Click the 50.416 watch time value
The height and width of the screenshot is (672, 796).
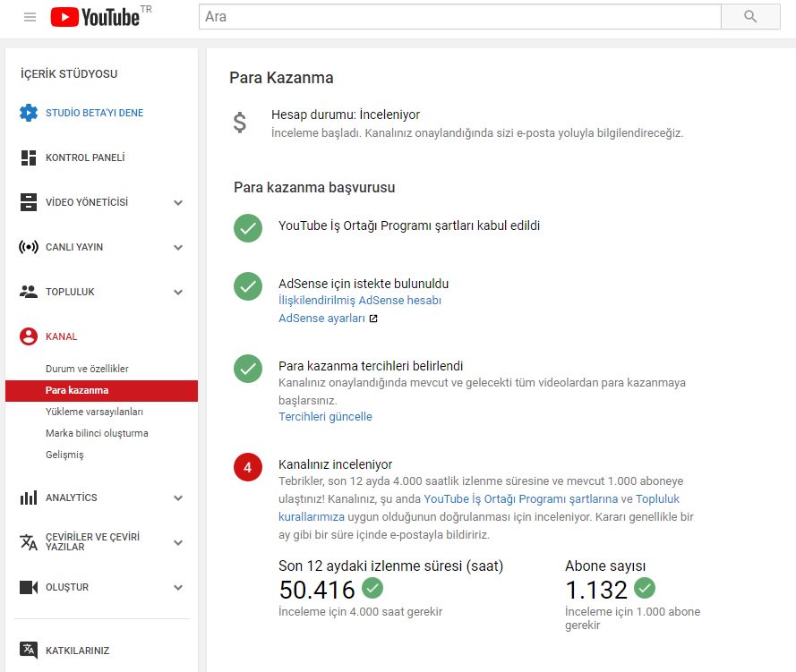click(317, 590)
